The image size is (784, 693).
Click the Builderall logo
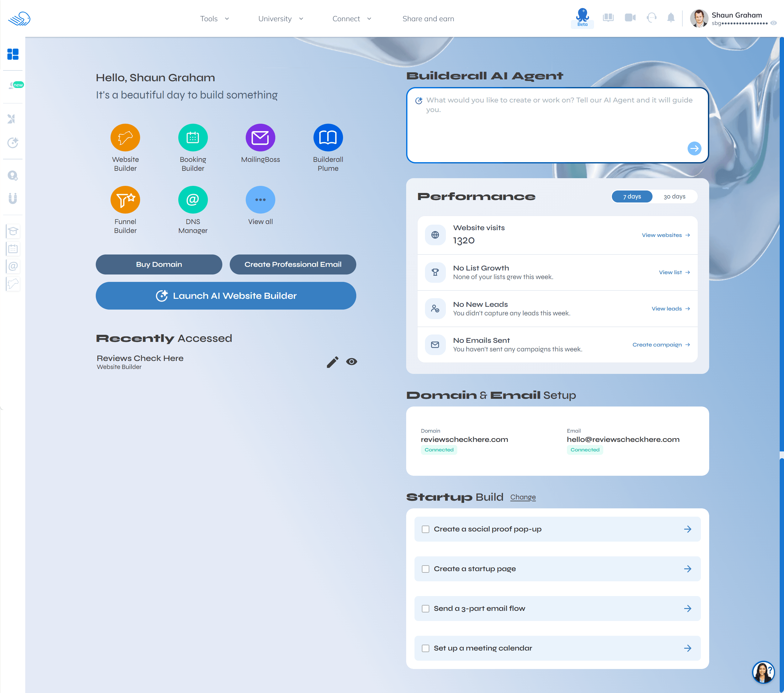tap(19, 19)
